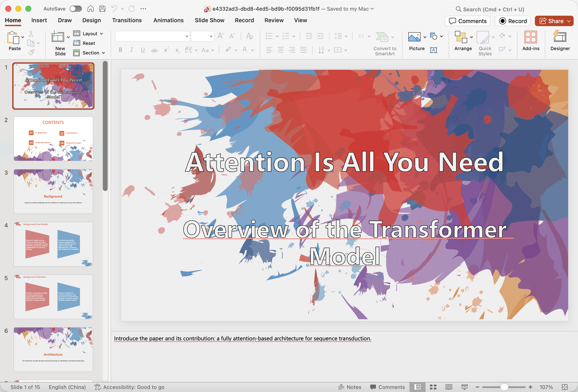Click the Save icon in the title bar

[102, 9]
